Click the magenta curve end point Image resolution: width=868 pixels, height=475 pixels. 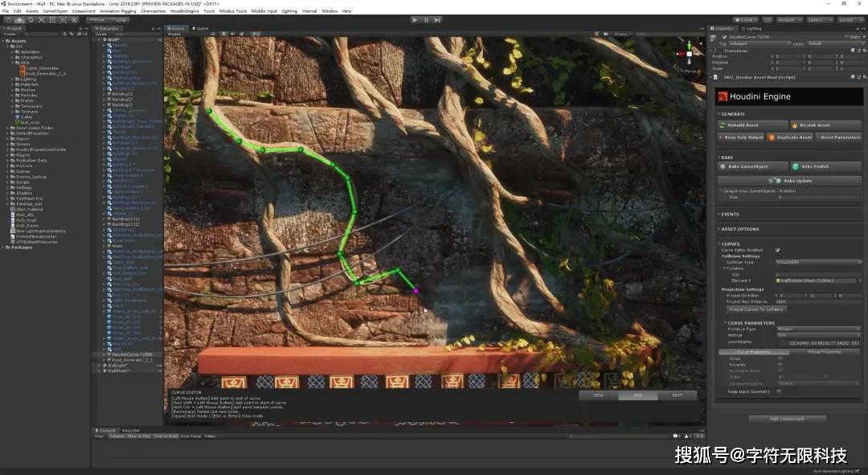coord(416,291)
